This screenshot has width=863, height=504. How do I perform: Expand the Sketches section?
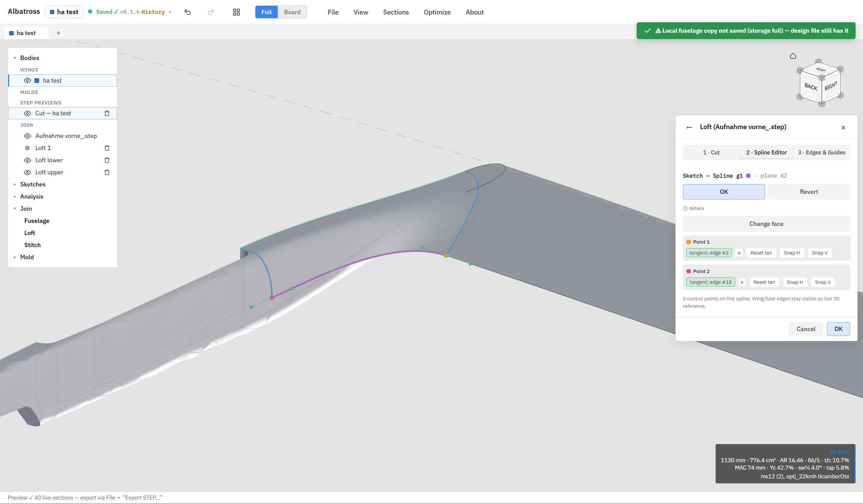pos(15,184)
